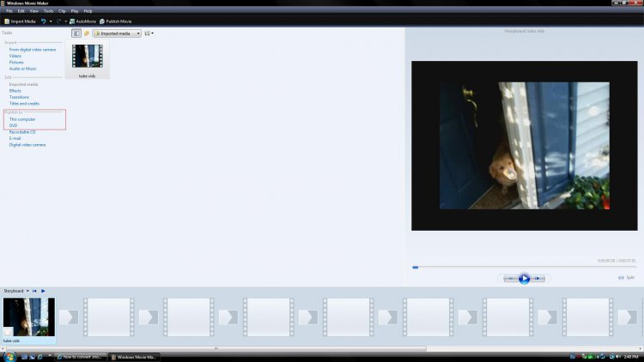Click Publish Movie in the toolbar
Image resolution: width=644 pixels, height=362 pixels.
click(x=115, y=21)
